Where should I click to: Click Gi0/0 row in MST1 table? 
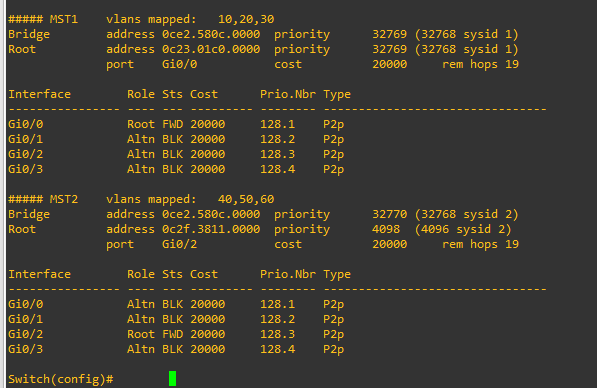176,124
